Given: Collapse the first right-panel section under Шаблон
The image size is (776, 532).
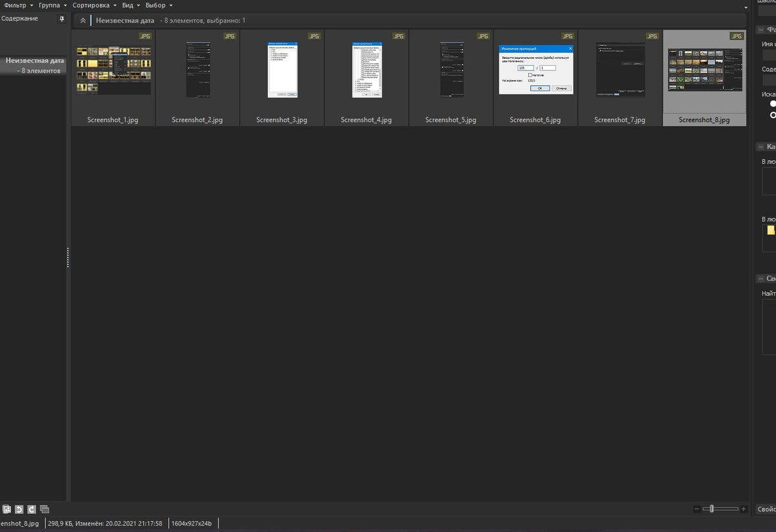Looking at the screenshot, I should 760,30.
